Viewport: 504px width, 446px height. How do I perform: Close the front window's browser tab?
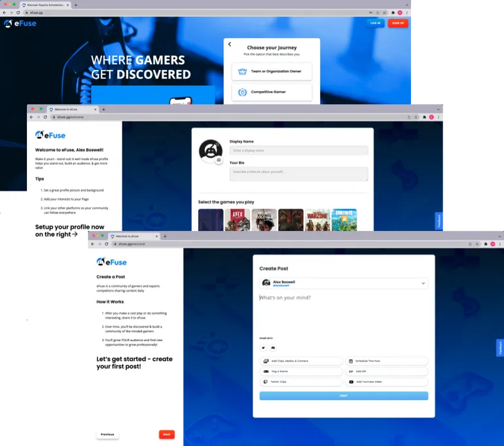click(156, 236)
